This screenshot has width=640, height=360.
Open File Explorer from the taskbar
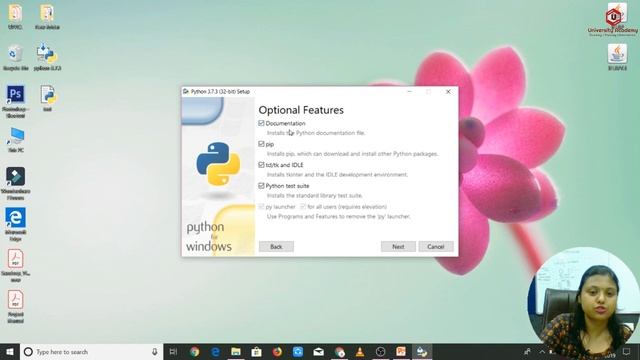pos(236,352)
